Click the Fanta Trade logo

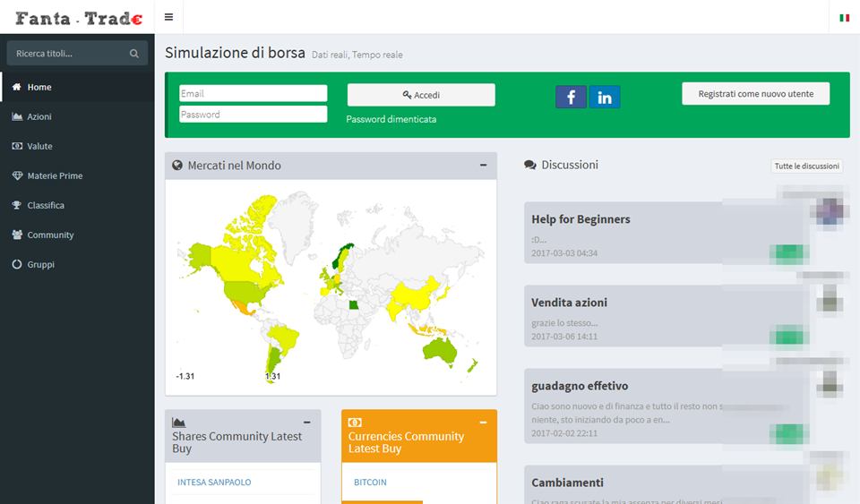coord(79,19)
